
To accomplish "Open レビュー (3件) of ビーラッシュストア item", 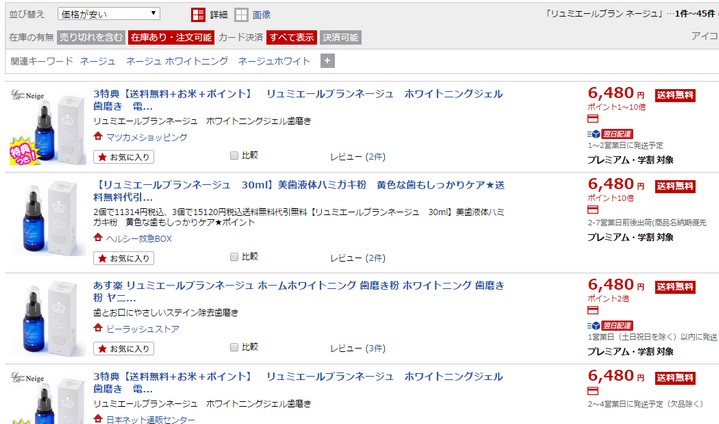I will (x=358, y=348).
